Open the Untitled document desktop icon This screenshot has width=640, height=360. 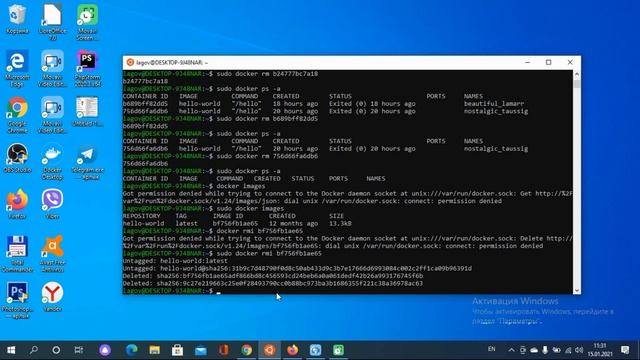coord(87,111)
